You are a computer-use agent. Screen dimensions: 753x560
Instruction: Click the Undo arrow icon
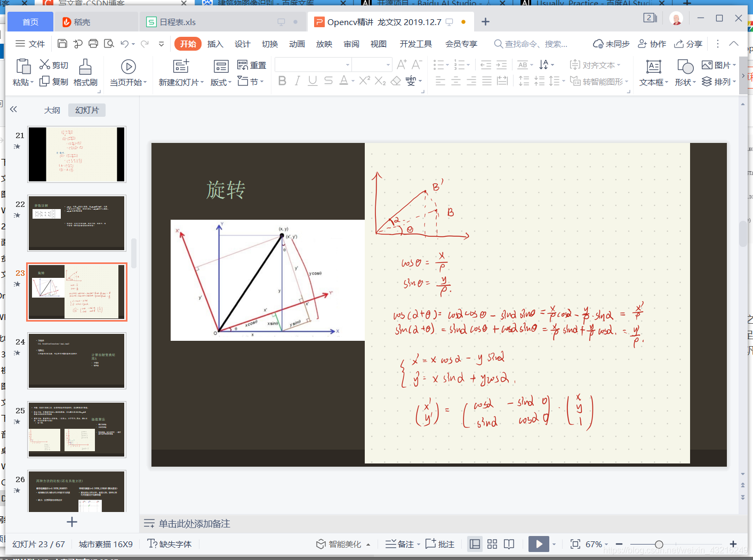click(x=124, y=44)
